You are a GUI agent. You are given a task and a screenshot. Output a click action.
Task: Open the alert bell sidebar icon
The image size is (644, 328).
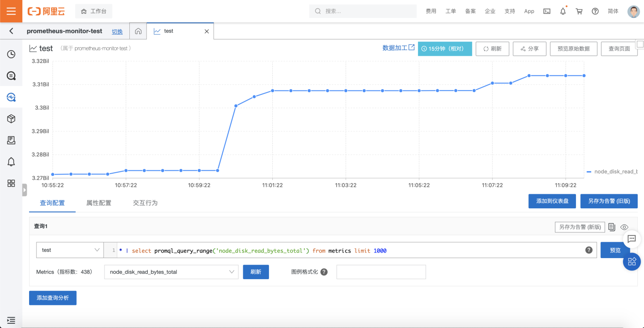pyautogui.click(x=11, y=162)
